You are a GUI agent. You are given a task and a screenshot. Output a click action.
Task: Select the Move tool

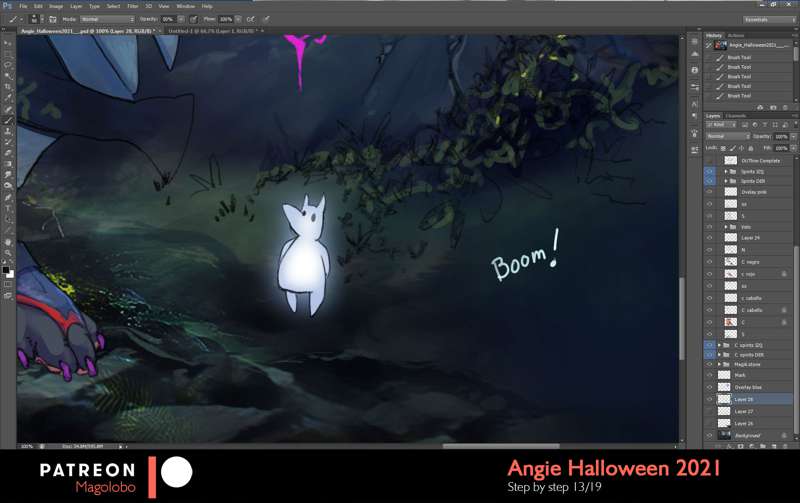click(8, 44)
